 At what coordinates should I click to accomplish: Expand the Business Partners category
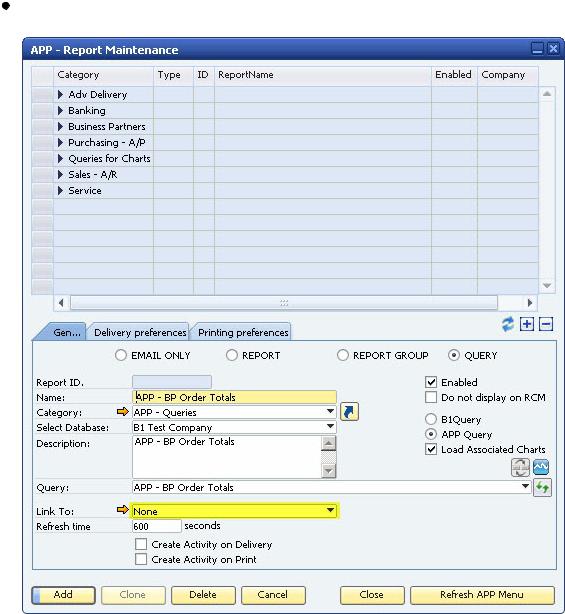(x=60, y=126)
